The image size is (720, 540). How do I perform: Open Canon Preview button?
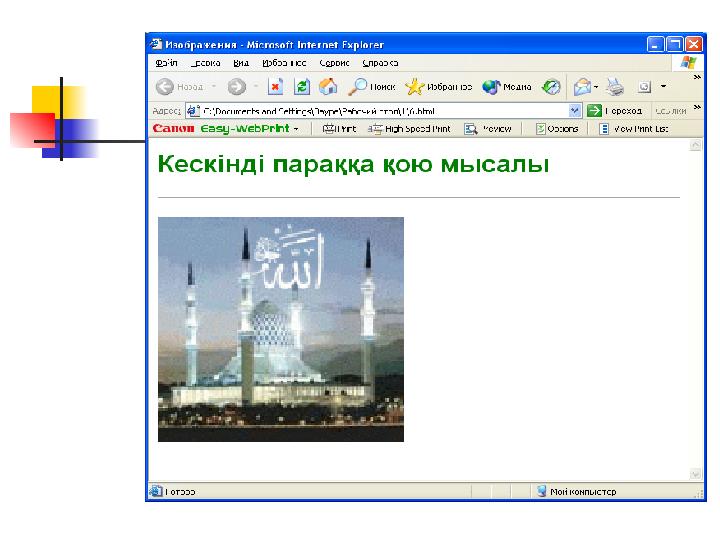tap(488, 129)
